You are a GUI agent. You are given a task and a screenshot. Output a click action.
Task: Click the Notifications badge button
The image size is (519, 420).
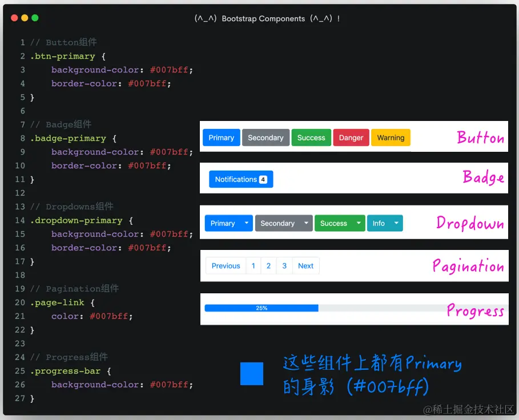coord(241,179)
